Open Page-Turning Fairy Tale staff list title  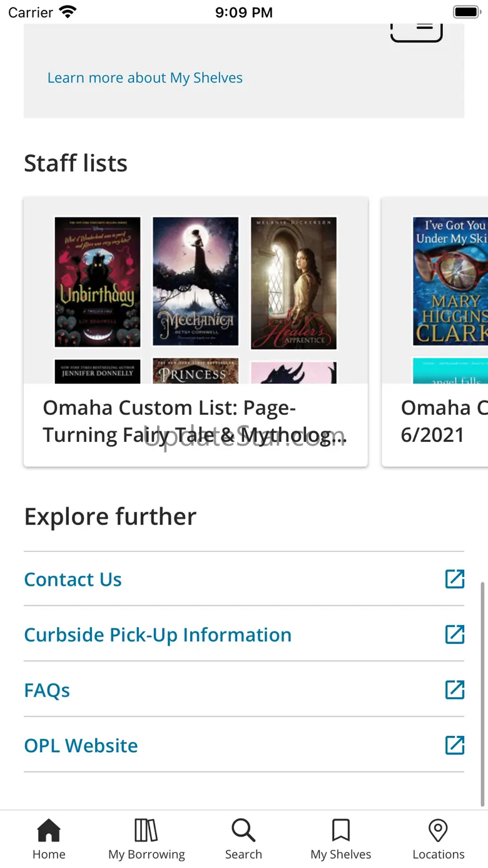click(x=194, y=421)
